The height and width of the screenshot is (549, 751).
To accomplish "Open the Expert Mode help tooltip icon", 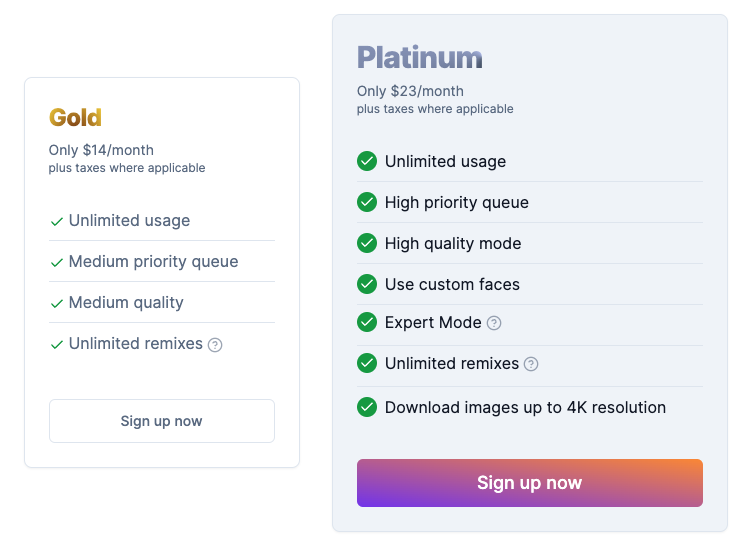I will pyautogui.click(x=494, y=323).
